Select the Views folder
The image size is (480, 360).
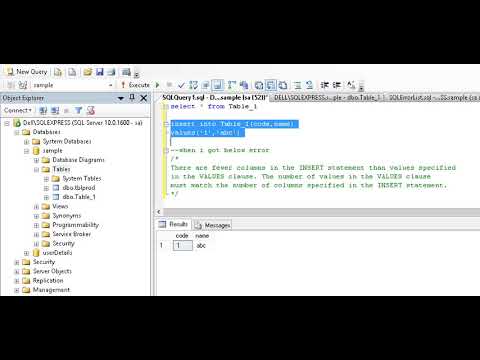[x=60, y=206]
